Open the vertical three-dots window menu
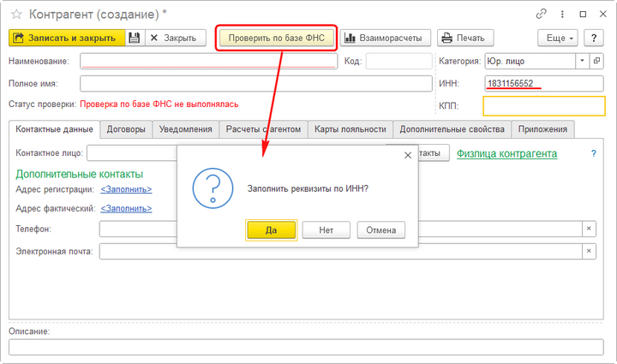This screenshot has width=617, height=364. pos(562,15)
